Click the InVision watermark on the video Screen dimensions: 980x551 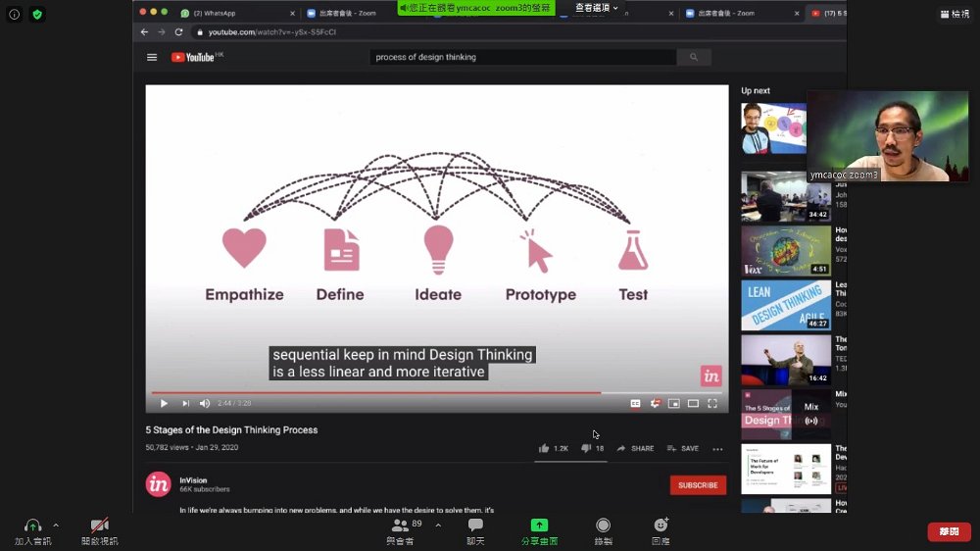710,376
